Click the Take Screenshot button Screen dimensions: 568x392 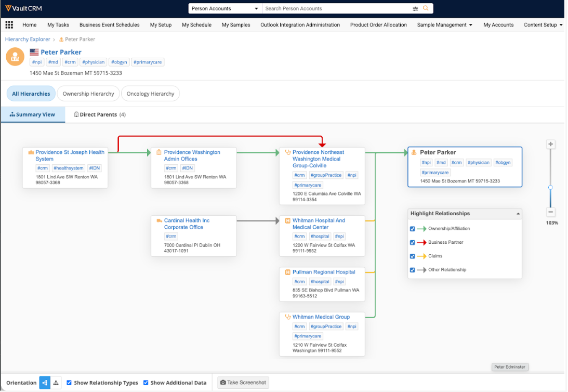[x=243, y=383]
